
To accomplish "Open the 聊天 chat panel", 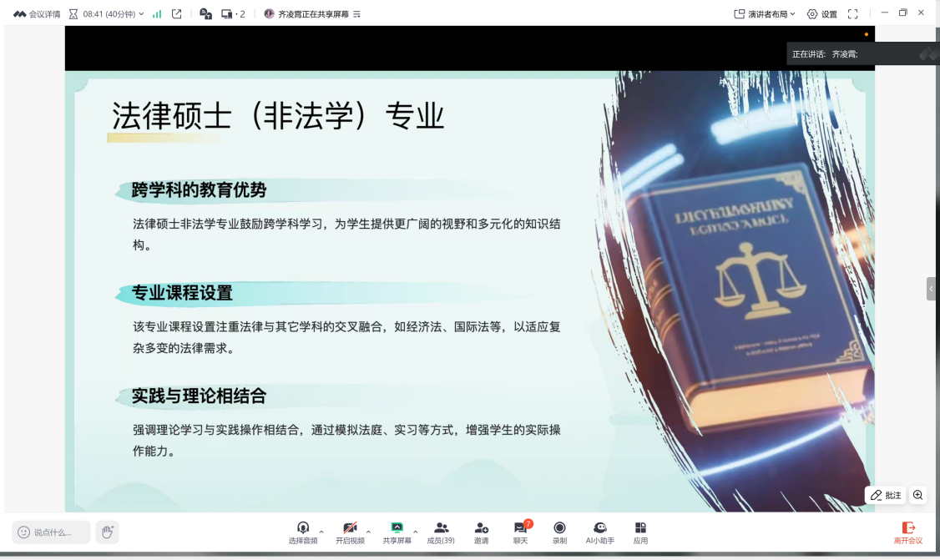I will point(520,532).
